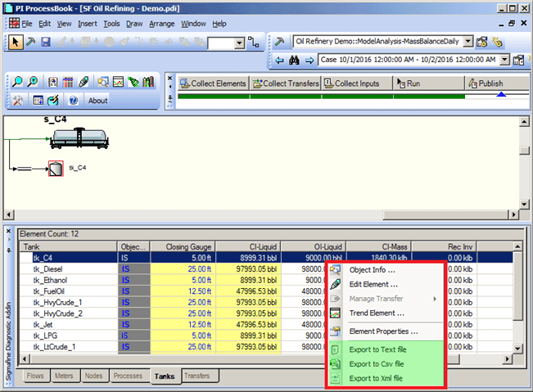Image resolution: width=533 pixels, height=392 pixels.
Task: Click the calendar grid icon beside tools icon
Action: pos(38,101)
